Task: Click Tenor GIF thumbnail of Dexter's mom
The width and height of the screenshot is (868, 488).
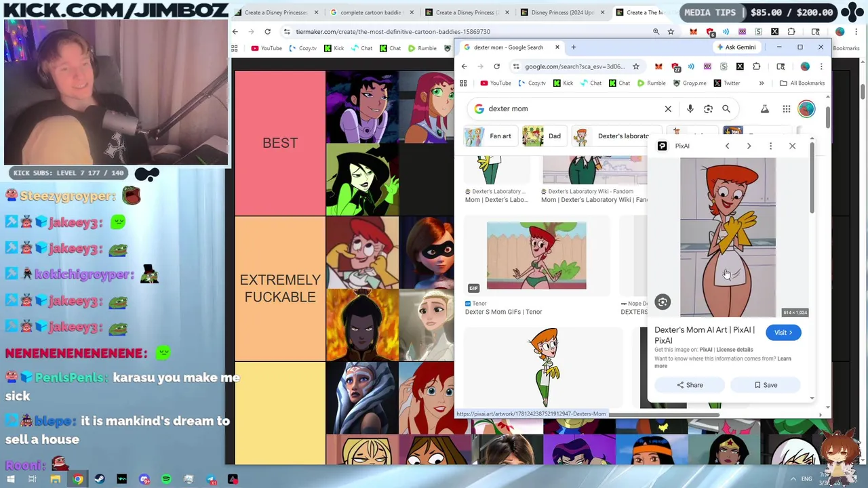Action: (536, 256)
